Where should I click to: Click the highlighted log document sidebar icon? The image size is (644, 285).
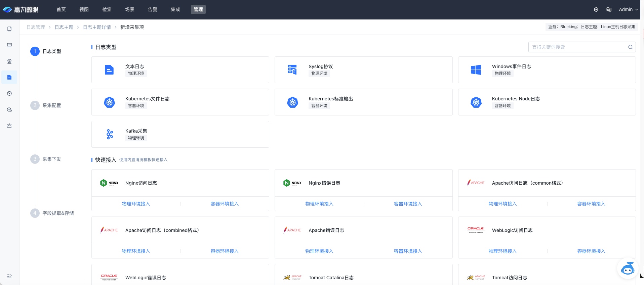click(x=9, y=77)
